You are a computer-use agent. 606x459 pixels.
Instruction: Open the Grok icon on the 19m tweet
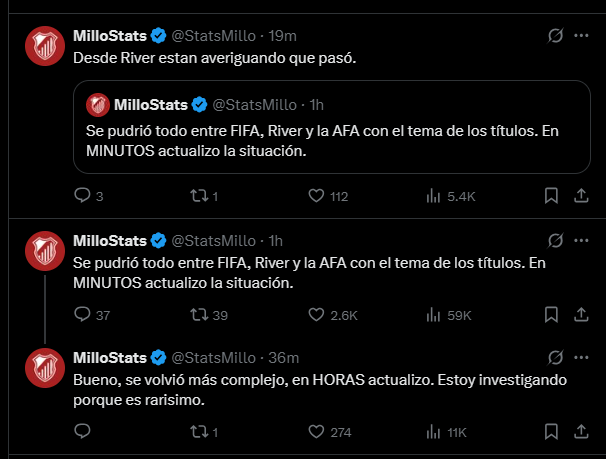coord(555,36)
